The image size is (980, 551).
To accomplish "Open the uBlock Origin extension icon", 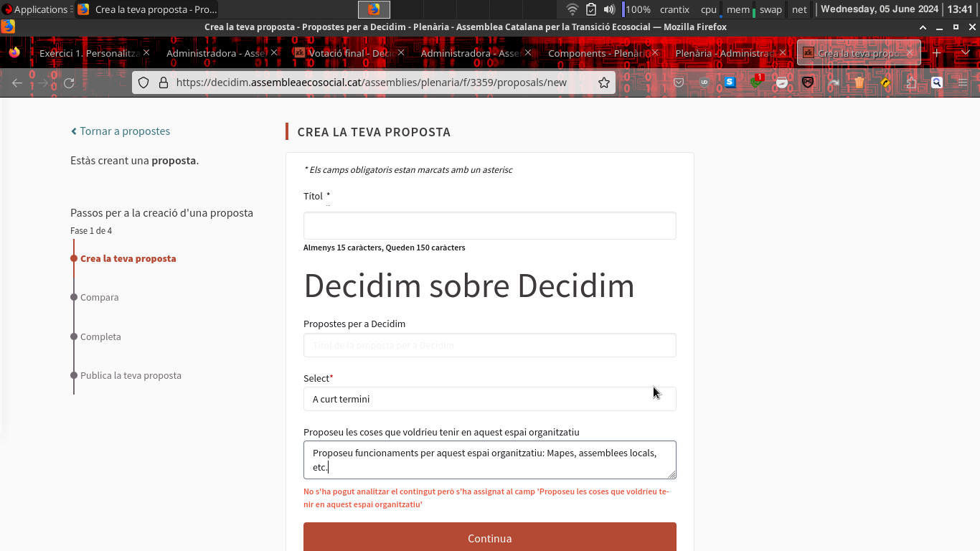I will point(705,83).
